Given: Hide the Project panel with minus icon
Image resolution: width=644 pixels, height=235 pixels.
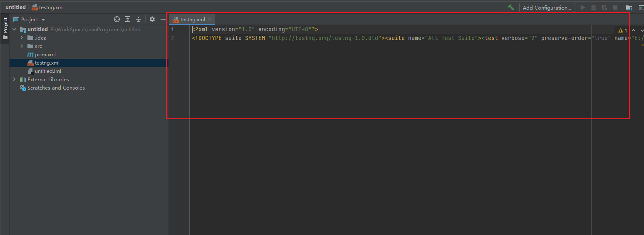Looking at the screenshot, I should coord(163,19).
